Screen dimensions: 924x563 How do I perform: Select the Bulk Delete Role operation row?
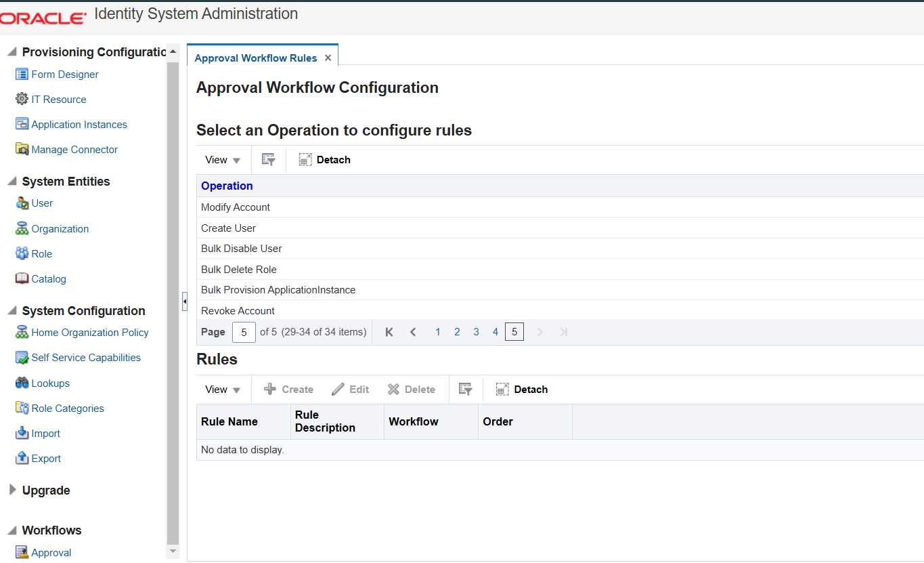point(560,270)
